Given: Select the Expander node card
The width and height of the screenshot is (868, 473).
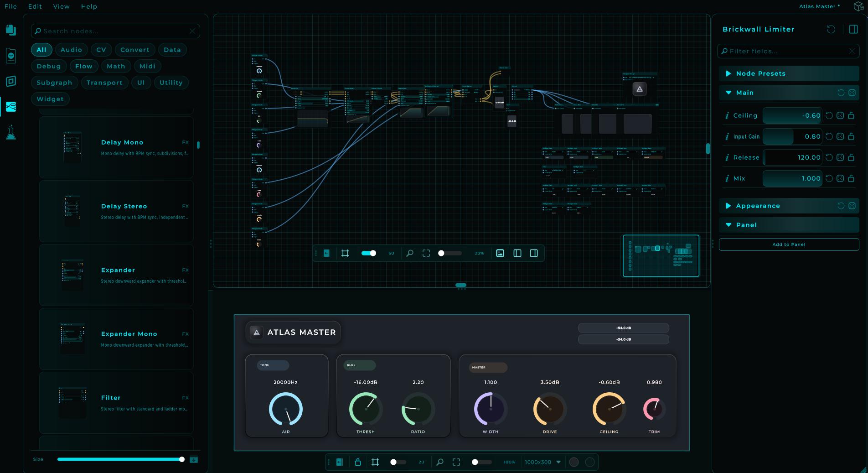Looking at the screenshot, I should (x=116, y=275).
